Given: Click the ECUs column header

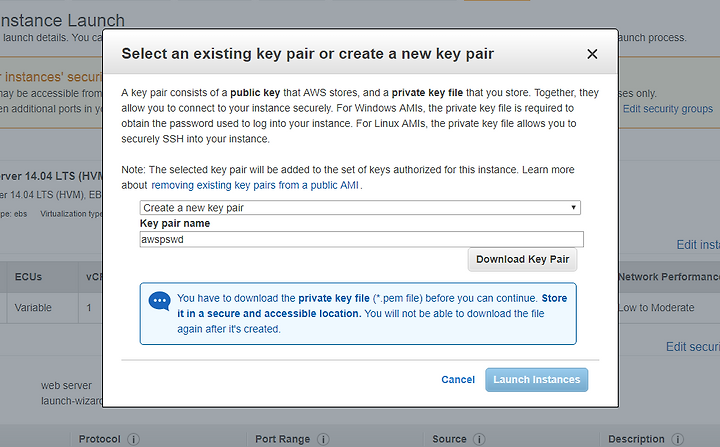Looking at the screenshot, I should coord(28,277).
